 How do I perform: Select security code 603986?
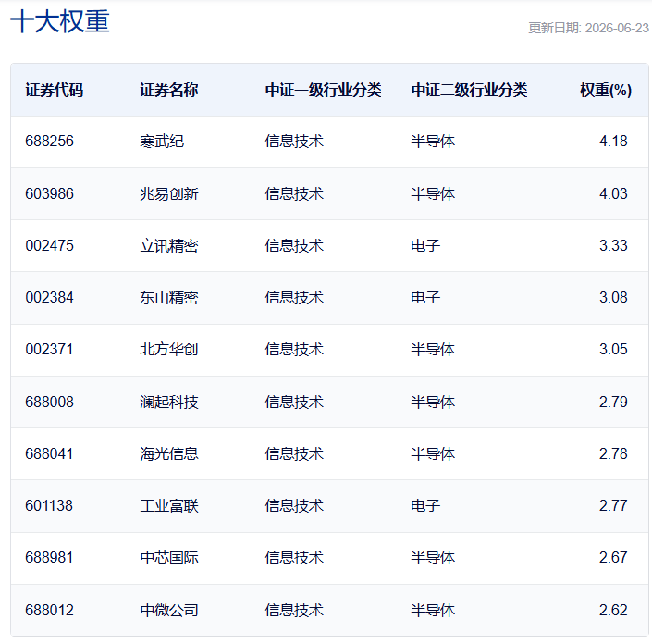coord(50,194)
